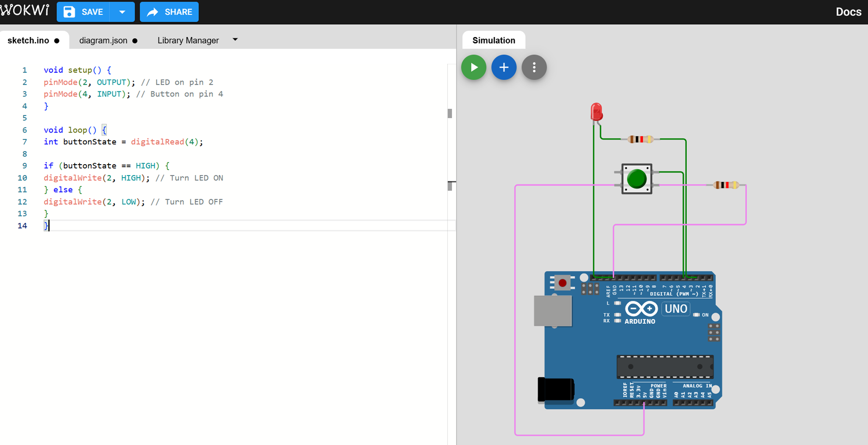The width and height of the screenshot is (868, 445).
Task: Click the Arduino USB port
Action: (553, 311)
